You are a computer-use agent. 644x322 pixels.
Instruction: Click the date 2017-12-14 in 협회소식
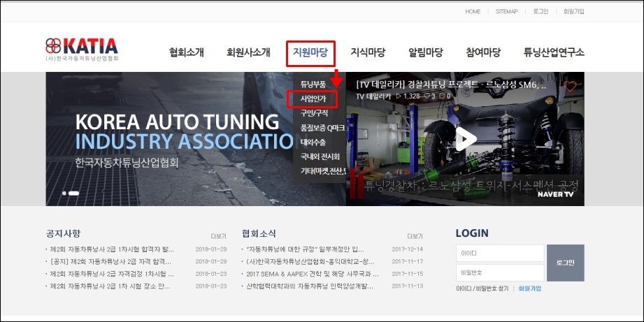(x=408, y=249)
